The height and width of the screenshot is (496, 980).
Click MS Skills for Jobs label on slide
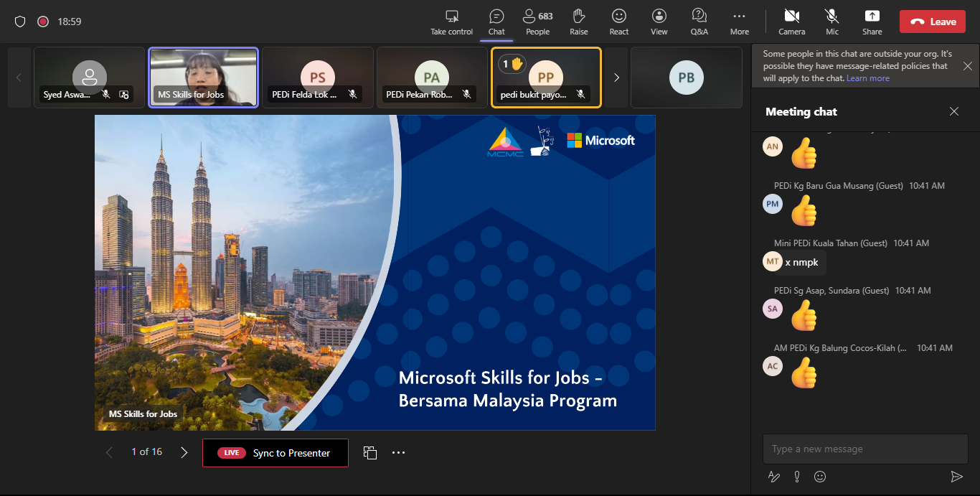point(143,414)
